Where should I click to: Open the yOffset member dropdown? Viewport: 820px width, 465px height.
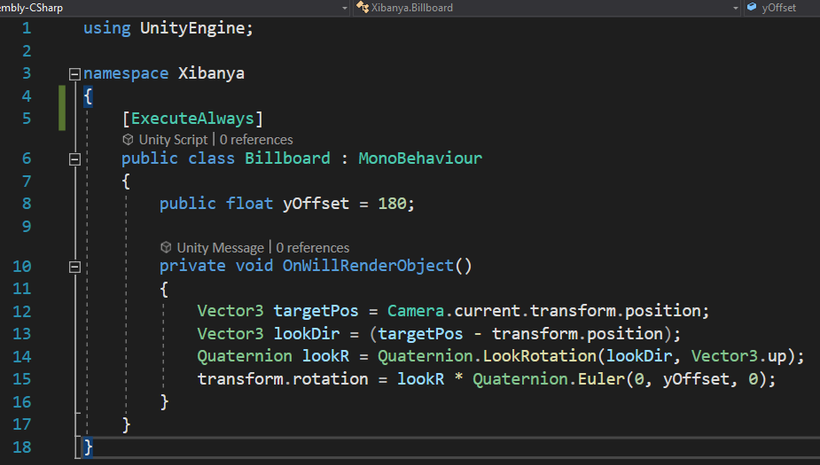(x=782, y=7)
